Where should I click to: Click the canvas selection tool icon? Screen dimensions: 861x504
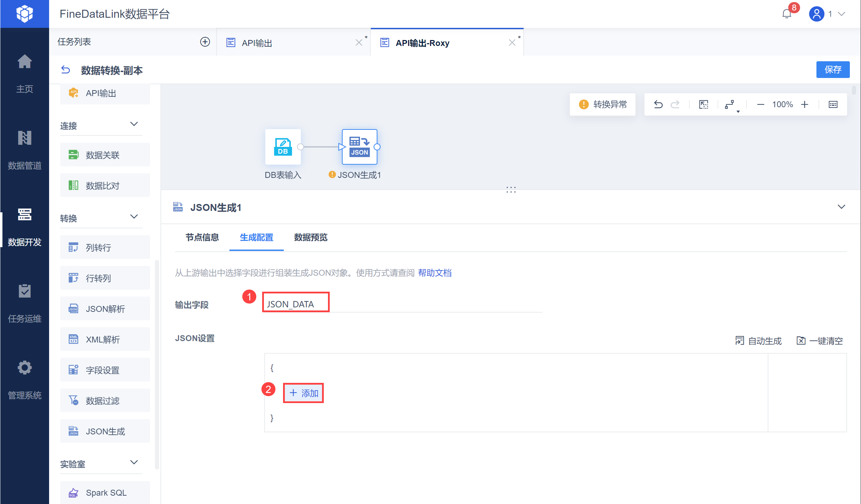(704, 104)
